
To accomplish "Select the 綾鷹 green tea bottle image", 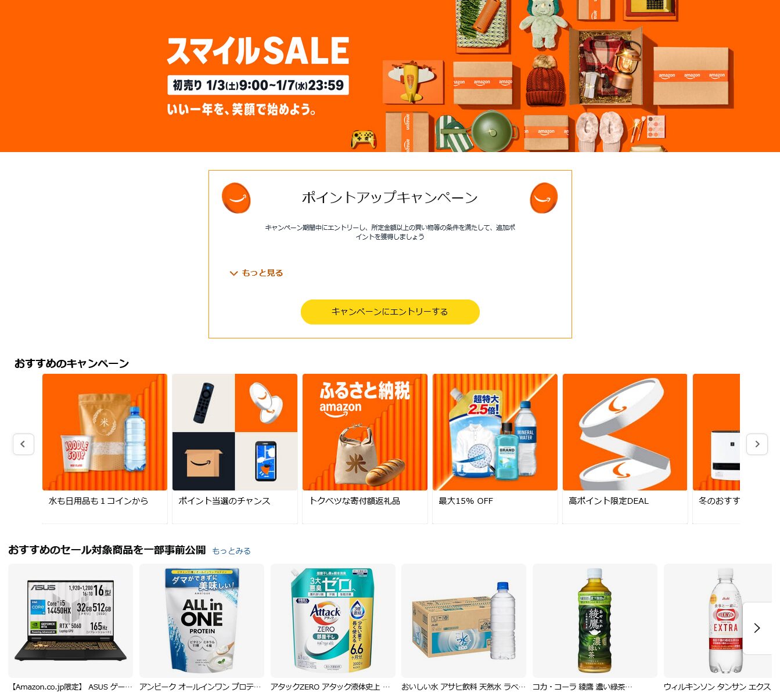I will pos(595,620).
